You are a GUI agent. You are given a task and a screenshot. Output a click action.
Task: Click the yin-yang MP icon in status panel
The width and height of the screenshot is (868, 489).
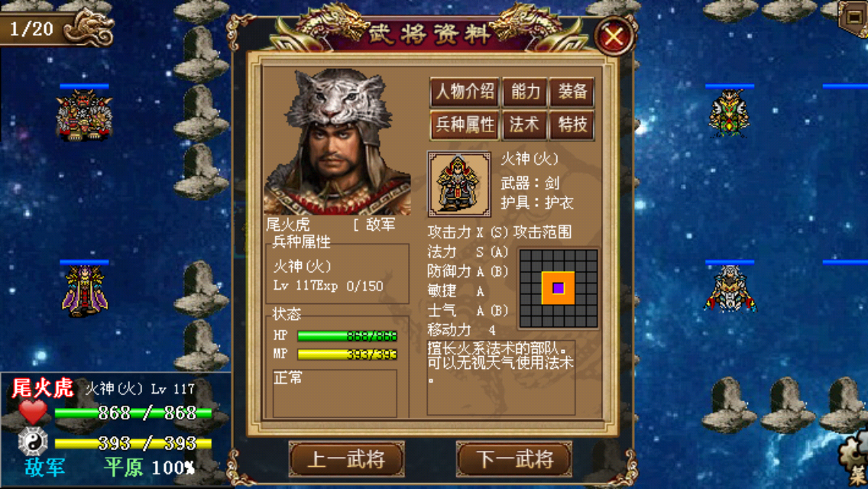33,442
